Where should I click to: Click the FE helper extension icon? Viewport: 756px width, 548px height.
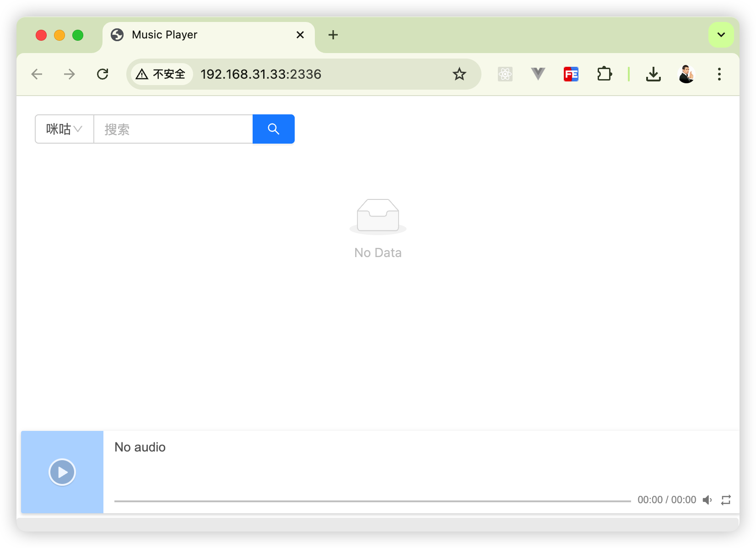(x=571, y=74)
